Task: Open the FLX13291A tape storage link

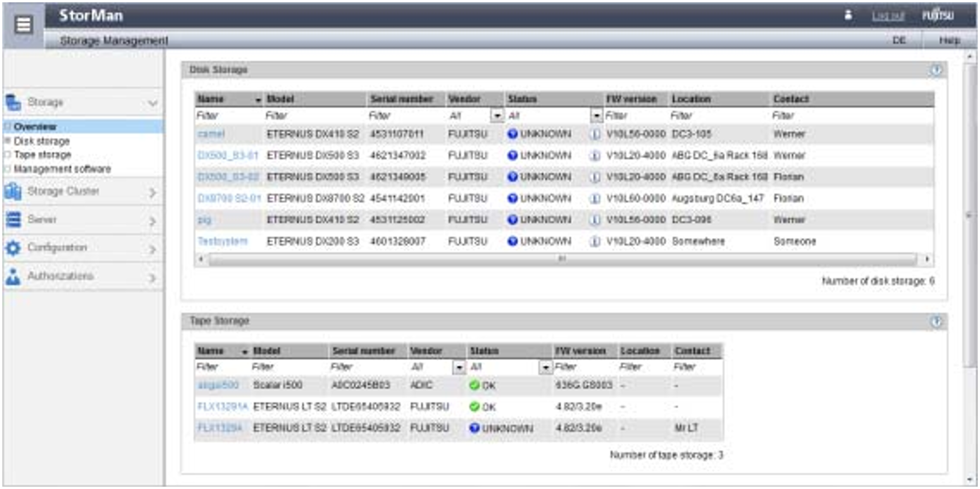Action: pyautogui.click(x=222, y=407)
